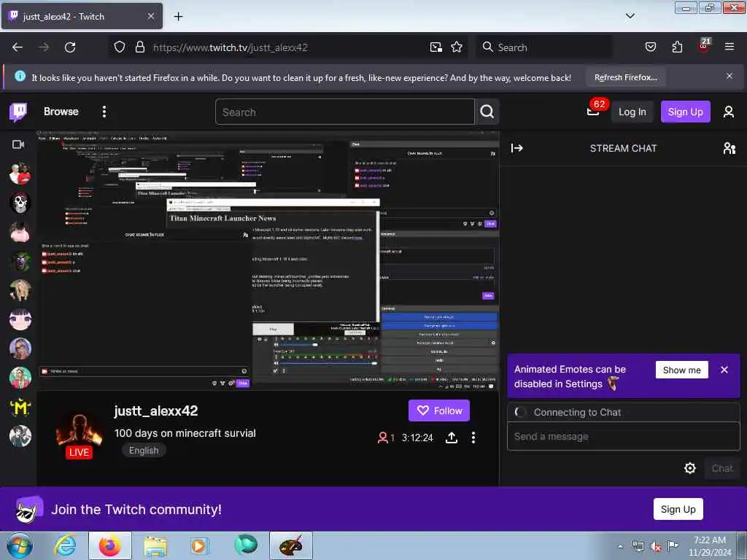Viewport: 747px width, 560px height.
Task: Click the Twitch search magnifier button
Action: (x=487, y=112)
